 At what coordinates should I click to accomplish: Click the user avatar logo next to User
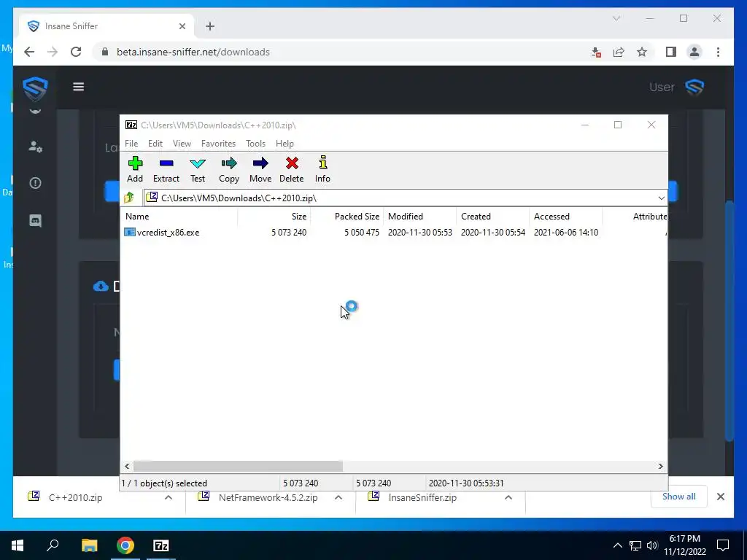pos(694,87)
